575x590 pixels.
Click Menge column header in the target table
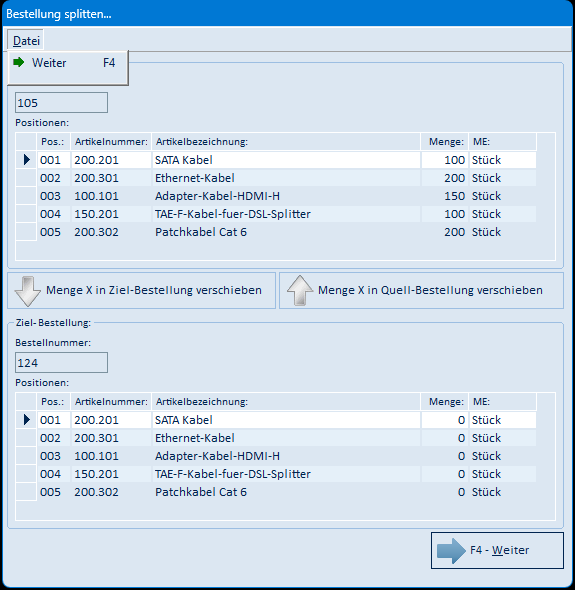tap(445, 401)
